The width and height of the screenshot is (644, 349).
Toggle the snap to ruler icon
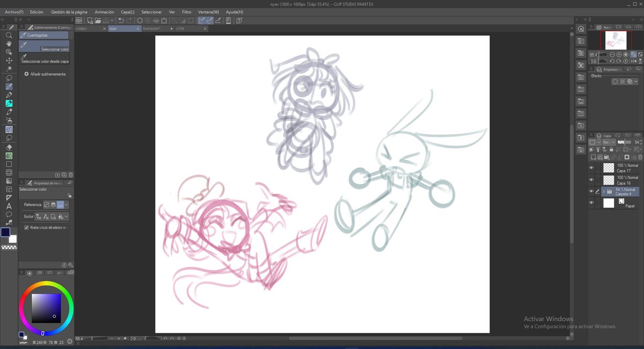(202, 20)
